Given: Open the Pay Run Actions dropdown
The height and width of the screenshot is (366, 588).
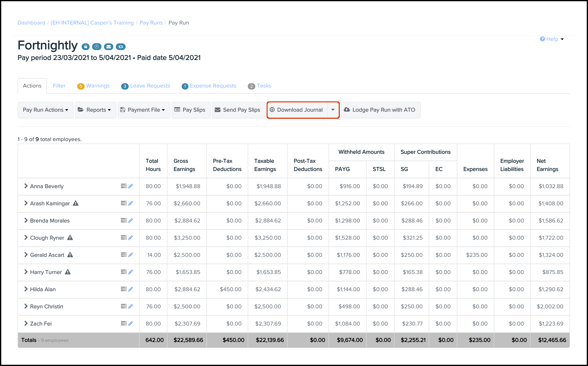Looking at the screenshot, I should (x=45, y=110).
